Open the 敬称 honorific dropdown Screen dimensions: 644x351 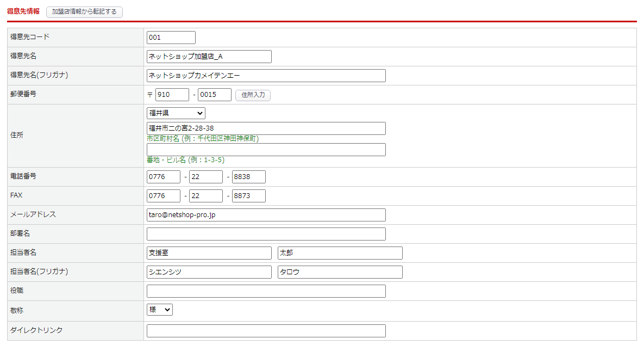160,310
